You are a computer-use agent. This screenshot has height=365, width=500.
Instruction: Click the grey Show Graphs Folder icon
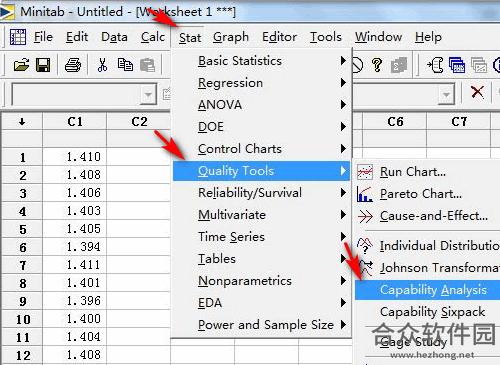[x=479, y=65]
